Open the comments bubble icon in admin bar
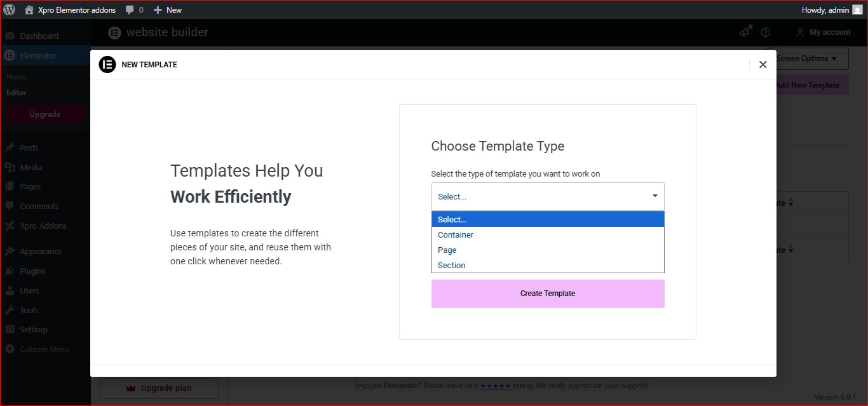 click(130, 10)
